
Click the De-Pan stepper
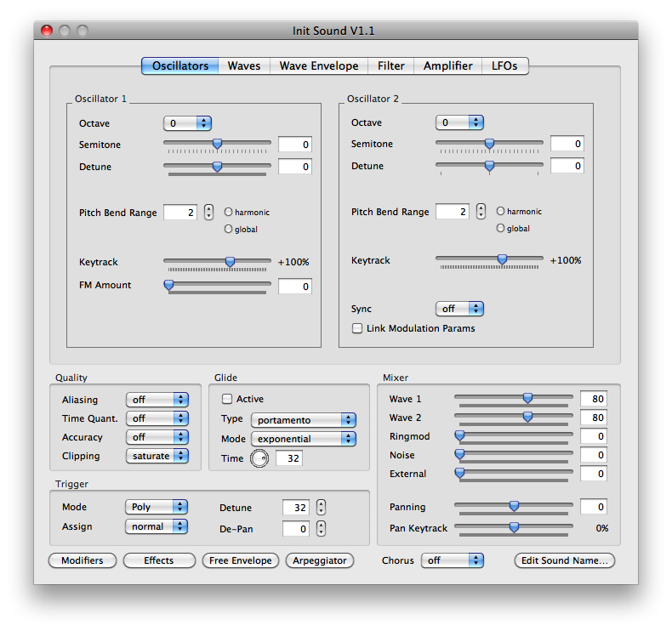[x=321, y=529]
